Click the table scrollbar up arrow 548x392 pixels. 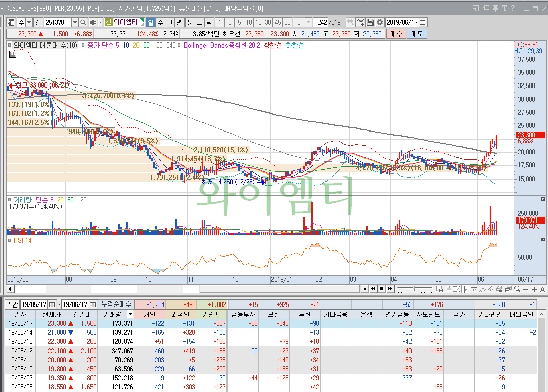click(x=542, y=315)
